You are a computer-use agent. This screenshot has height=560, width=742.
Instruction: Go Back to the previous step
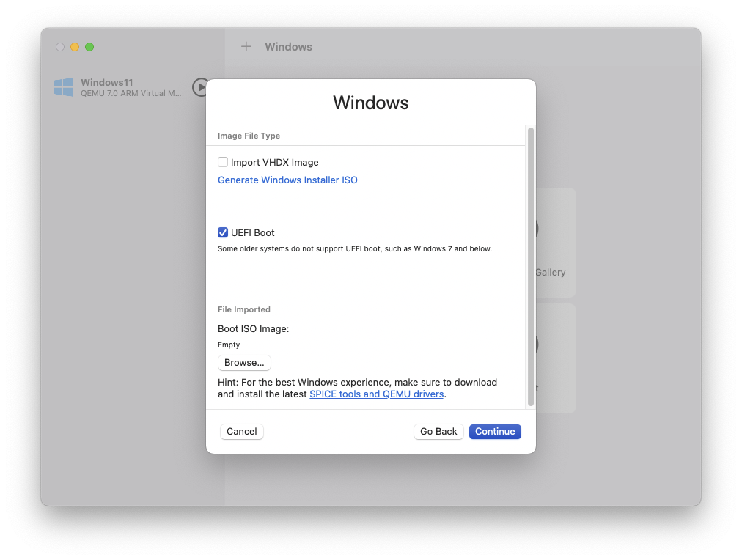coord(438,431)
